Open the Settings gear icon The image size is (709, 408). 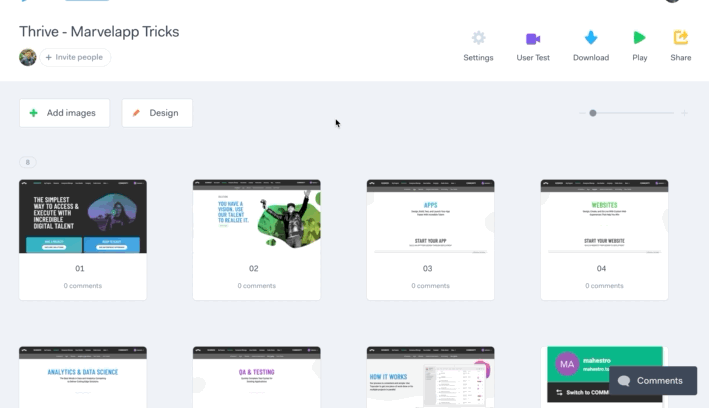click(x=478, y=38)
